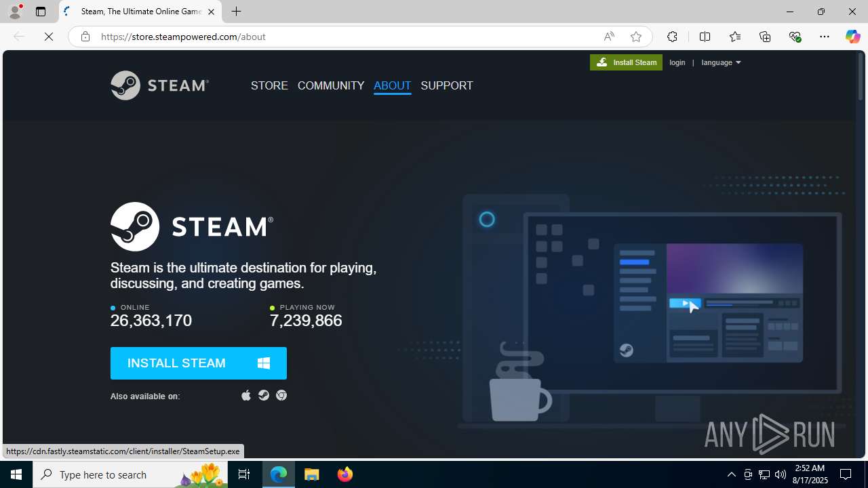The width and height of the screenshot is (868, 488).
Task: Close the Steam browser tab
Action: tap(211, 12)
